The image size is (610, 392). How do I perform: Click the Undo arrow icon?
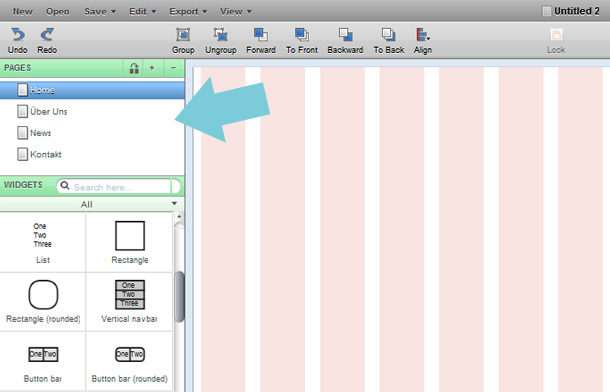pyautogui.click(x=18, y=35)
